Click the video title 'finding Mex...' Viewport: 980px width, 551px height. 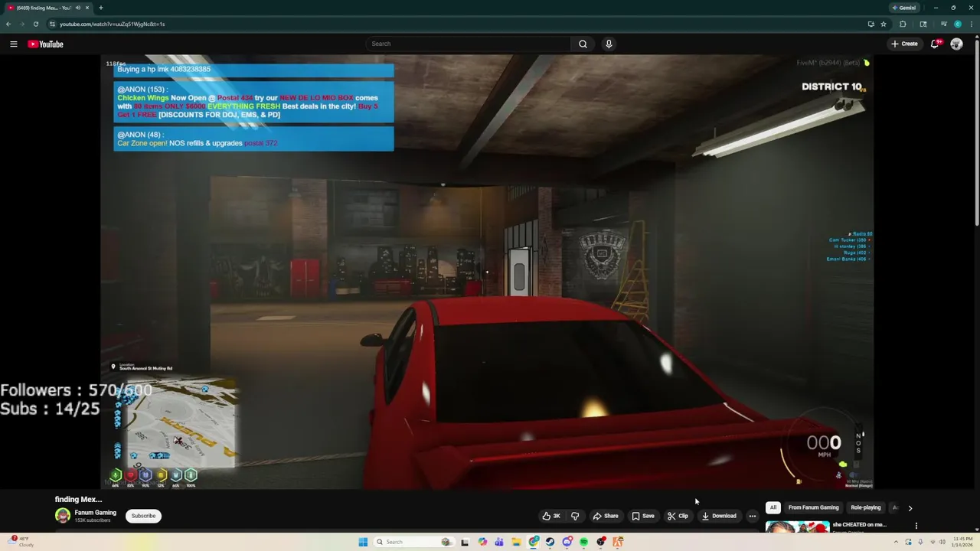click(78, 499)
